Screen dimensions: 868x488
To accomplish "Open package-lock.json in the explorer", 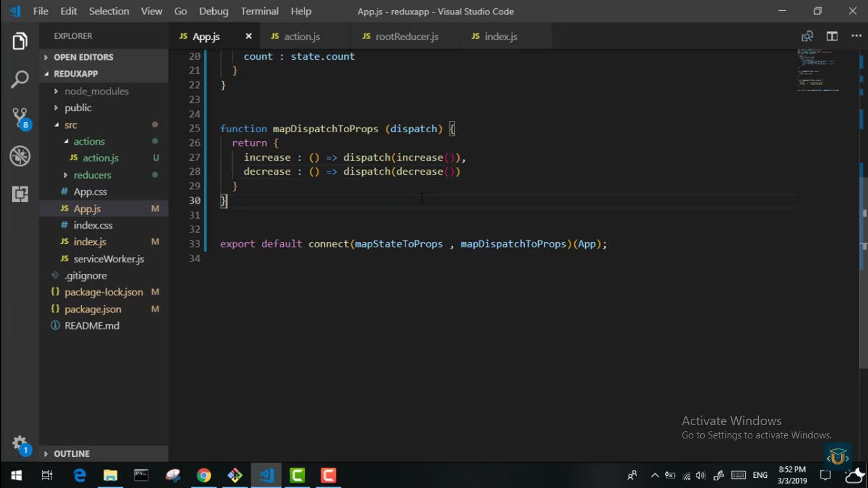I will (x=104, y=292).
